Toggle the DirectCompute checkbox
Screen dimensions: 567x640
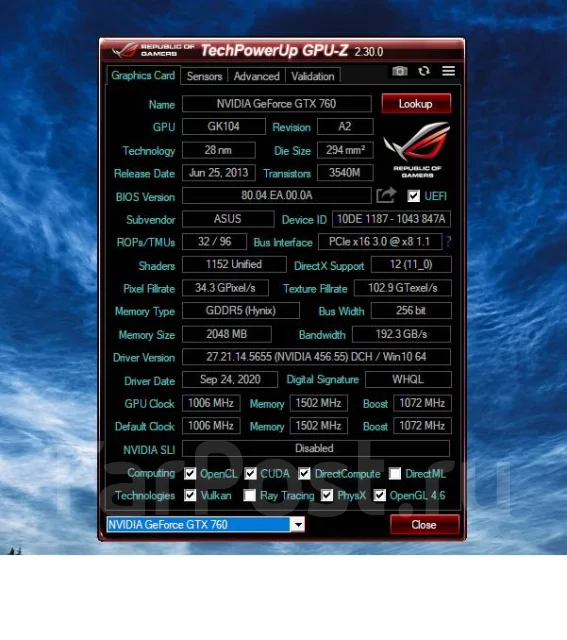[x=304, y=473]
